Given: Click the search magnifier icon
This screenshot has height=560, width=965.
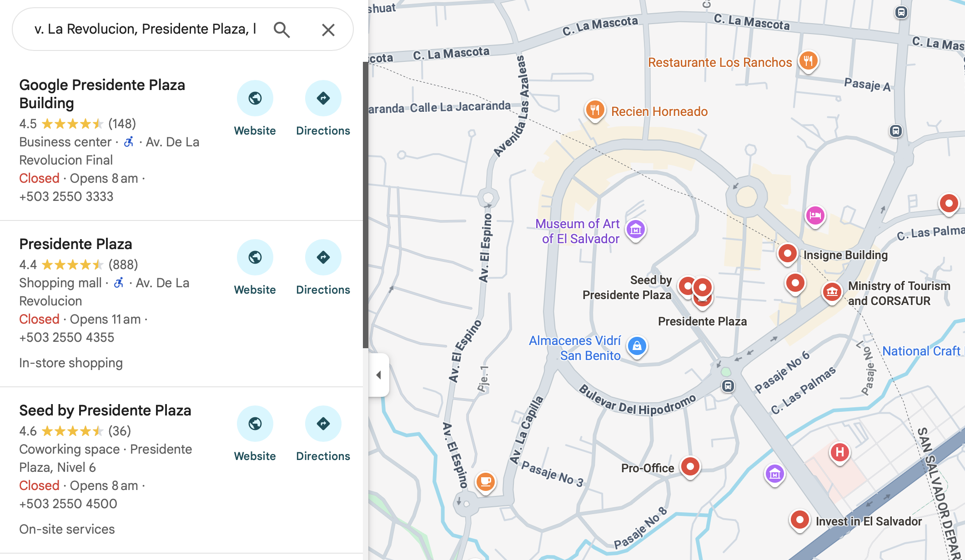Looking at the screenshot, I should pyautogui.click(x=281, y=30).
